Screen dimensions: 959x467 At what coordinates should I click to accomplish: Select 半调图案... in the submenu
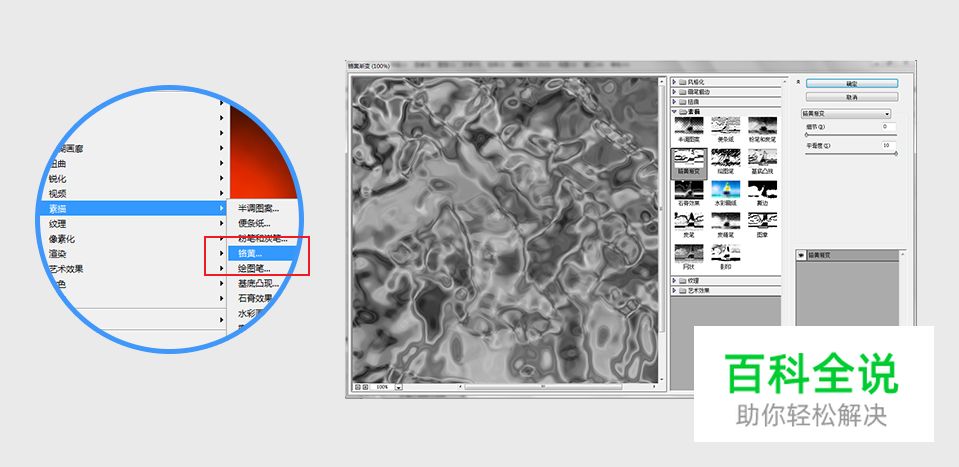pos(259,208)
